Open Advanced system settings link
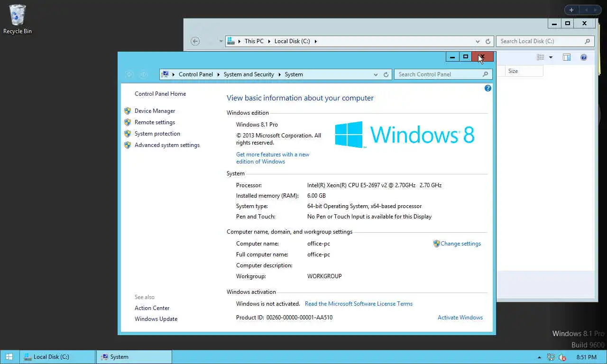The image size is (607, 364). pyautogui.click(x=167, y=145)
